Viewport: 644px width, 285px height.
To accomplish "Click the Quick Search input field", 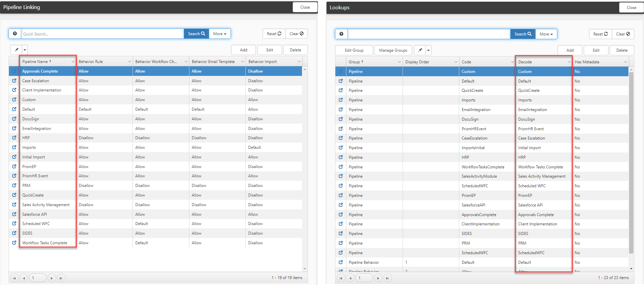I will (x=102, y=34).
